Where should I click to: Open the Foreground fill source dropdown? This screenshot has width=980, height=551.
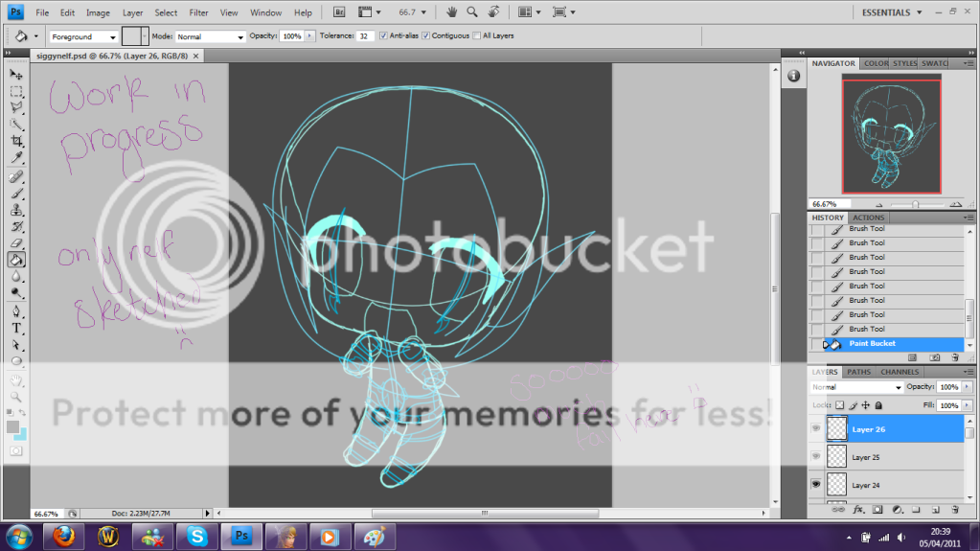(82, 35)
